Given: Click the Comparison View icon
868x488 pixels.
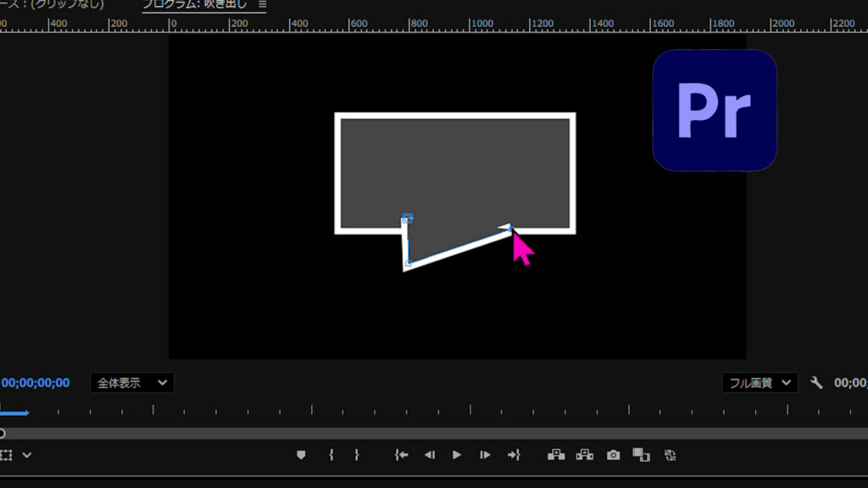Looking at the screenshot, I should point(641,455).
